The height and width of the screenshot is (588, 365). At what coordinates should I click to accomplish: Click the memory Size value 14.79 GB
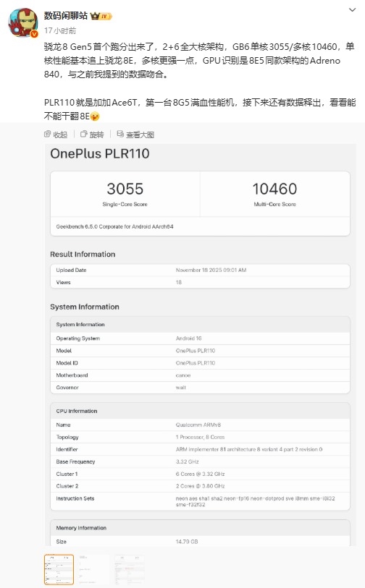[187, 542]
